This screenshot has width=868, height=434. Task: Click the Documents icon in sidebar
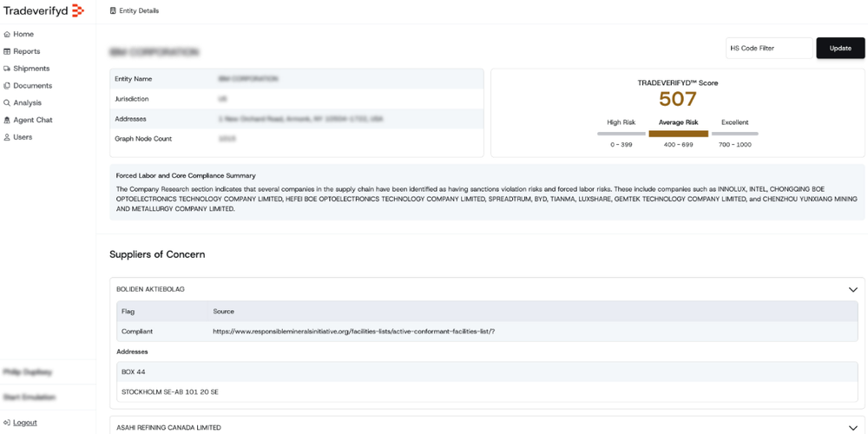pyautogui.click(x=7, y=86)
